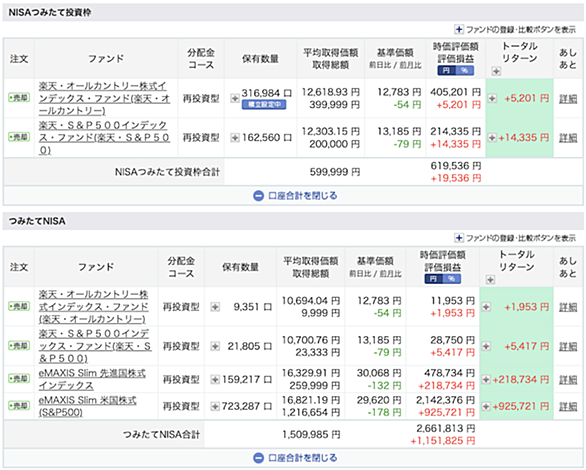Open 詳細 link for +5,201 円 row
This screenshot has height=470, width=586.
pyautogui.click(x=568, y=99)
